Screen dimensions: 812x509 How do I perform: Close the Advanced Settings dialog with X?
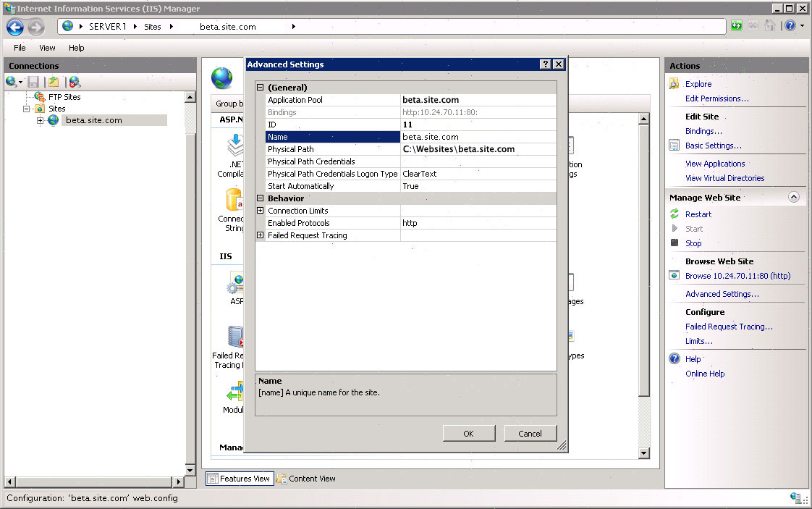558,64
